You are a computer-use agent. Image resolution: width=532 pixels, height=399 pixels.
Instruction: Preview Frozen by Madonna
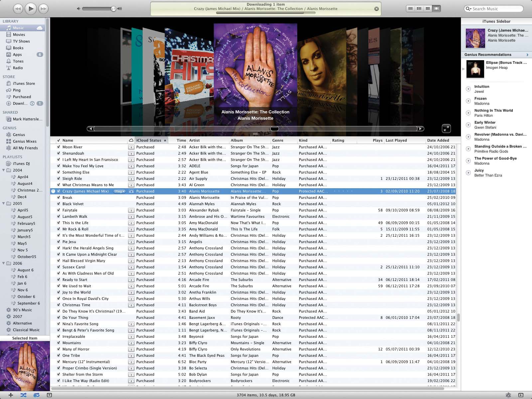pyautogui.click(x=468, y=101)
